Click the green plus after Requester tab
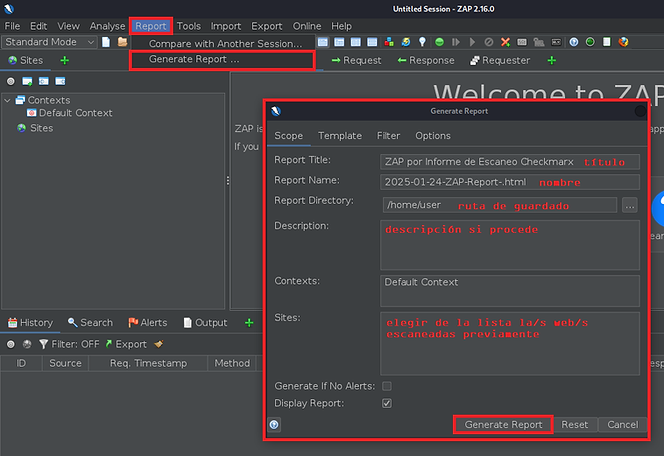 click(551, 61)
